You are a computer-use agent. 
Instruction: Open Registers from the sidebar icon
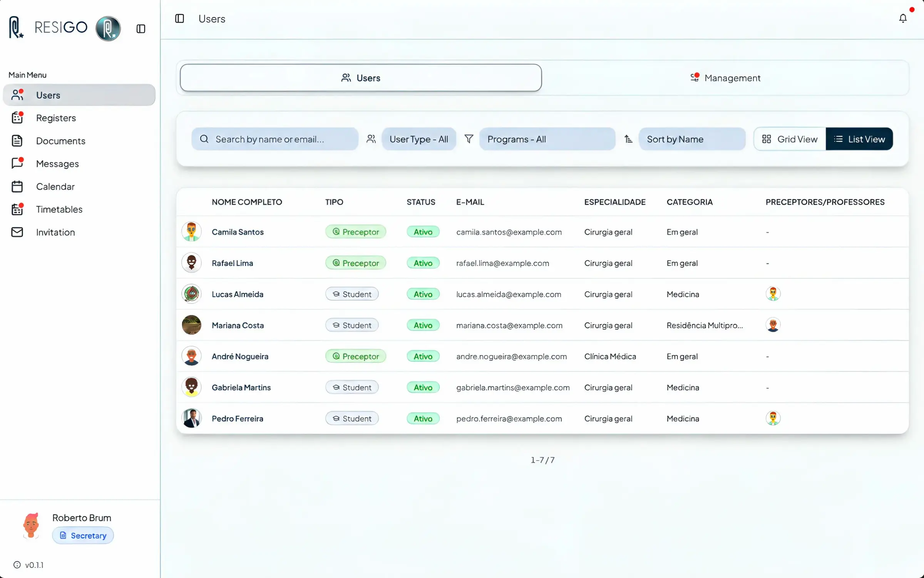[x=17, y=118]
